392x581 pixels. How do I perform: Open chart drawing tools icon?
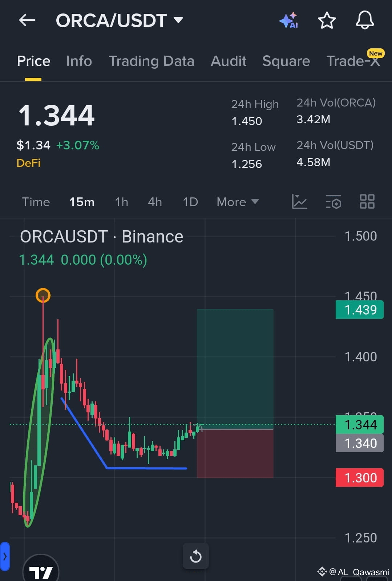pyautogui.click(x=299, y=201)
